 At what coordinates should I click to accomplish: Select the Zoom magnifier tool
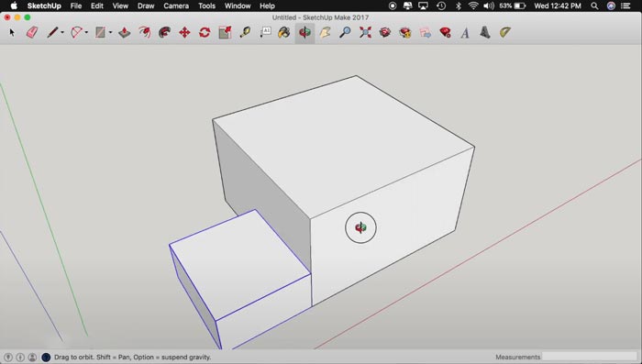pos(345,32)
